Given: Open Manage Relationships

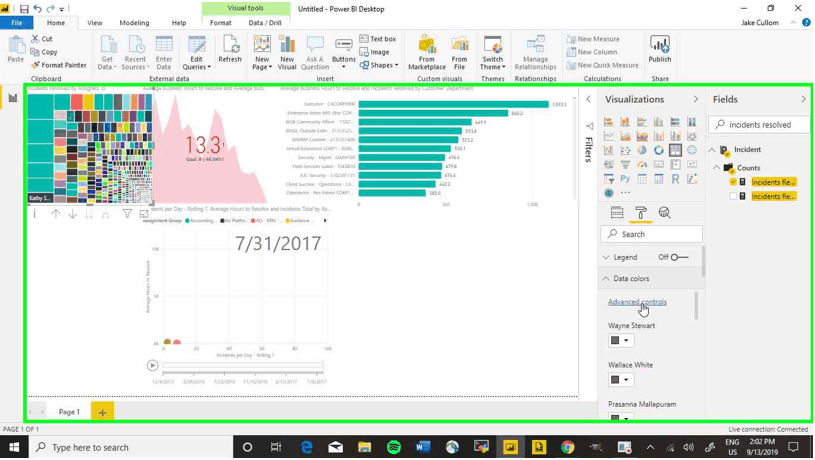Looking at the screenshot, I should (x=535, y=52).
